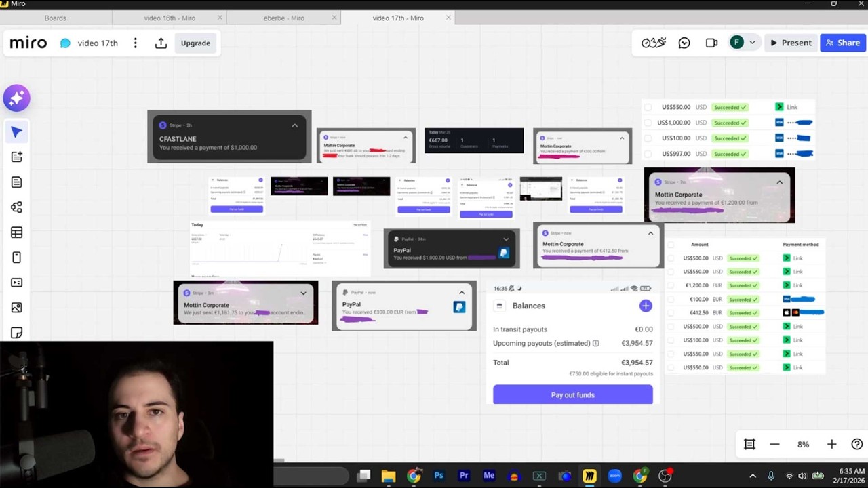Screen dimensions: 868x488
Task: Expand the €1,181.75 Mottin Corporate notification chevron
Action: pos(303,293)
